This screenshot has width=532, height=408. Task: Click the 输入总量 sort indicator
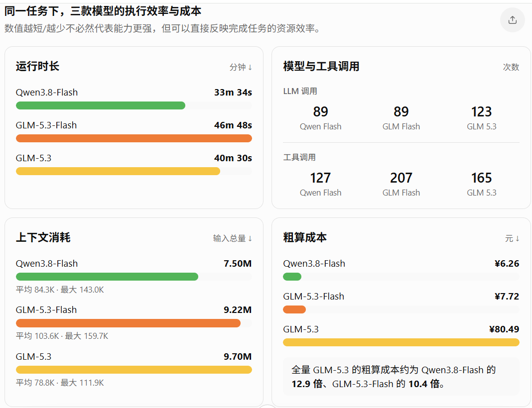(x=233, y=238)
